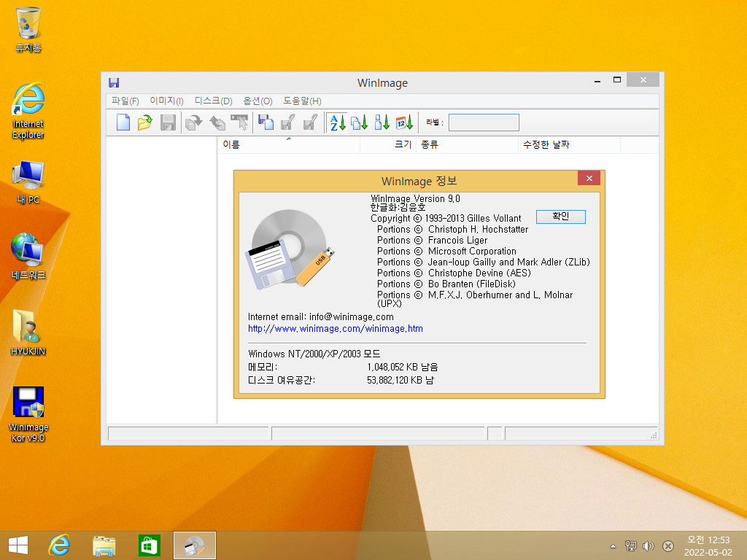The height and width of the screenshot is (560, 747).
Task: Sort files by type icon
Action: (x=360, y=122)
